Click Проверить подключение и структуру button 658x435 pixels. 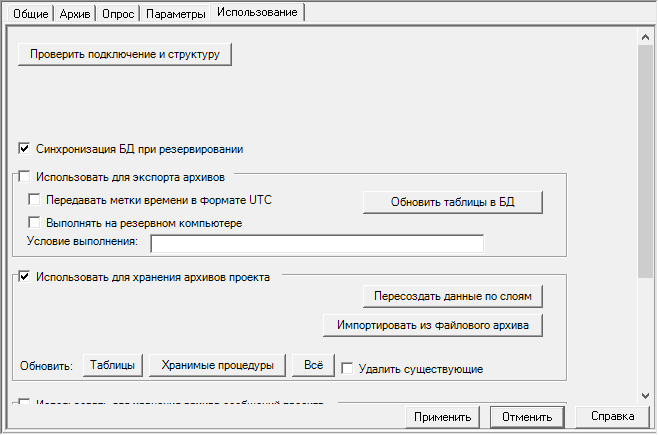click(125, 54)
